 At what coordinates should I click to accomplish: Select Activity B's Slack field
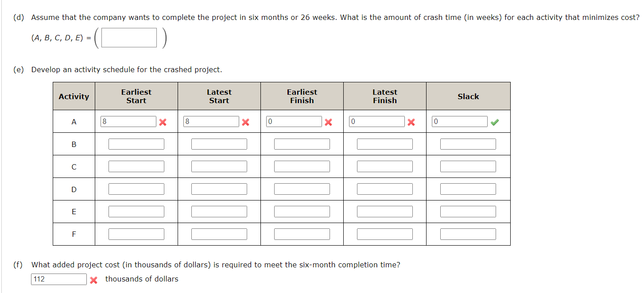click(468, 143)
